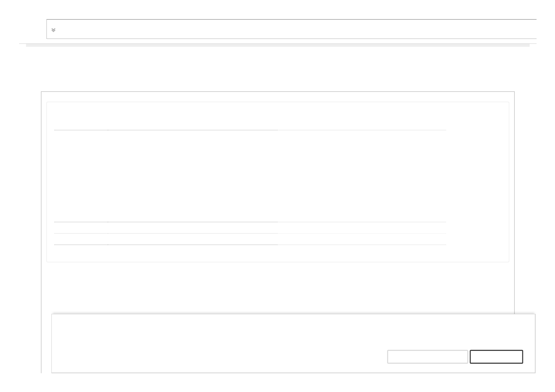This screenshot has width=555, height=392.
Task: Click the top edge of the bottom dialog
Action: (293, 314)
